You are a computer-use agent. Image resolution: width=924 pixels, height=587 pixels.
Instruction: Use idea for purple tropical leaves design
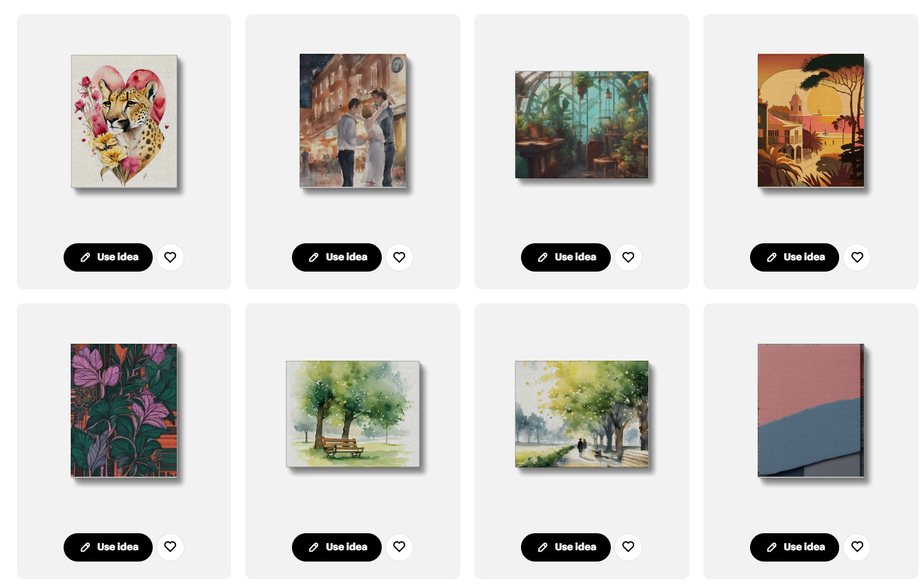(108, 547)
